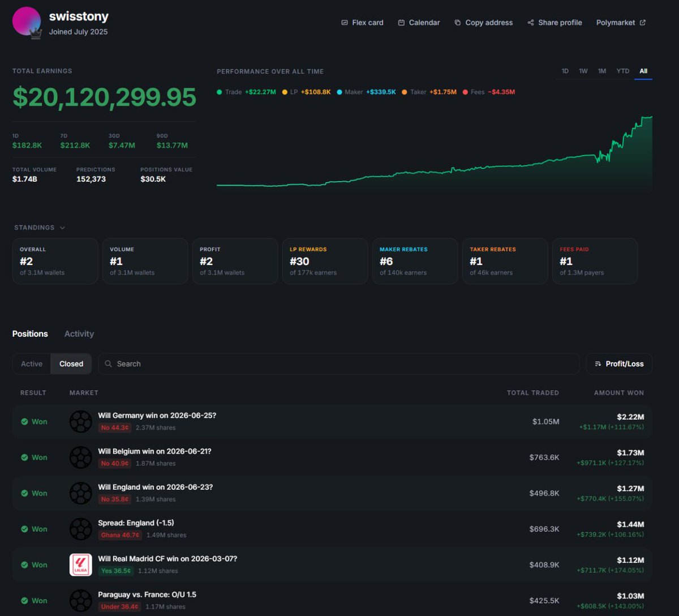Select the Closed positions filter

71,364
